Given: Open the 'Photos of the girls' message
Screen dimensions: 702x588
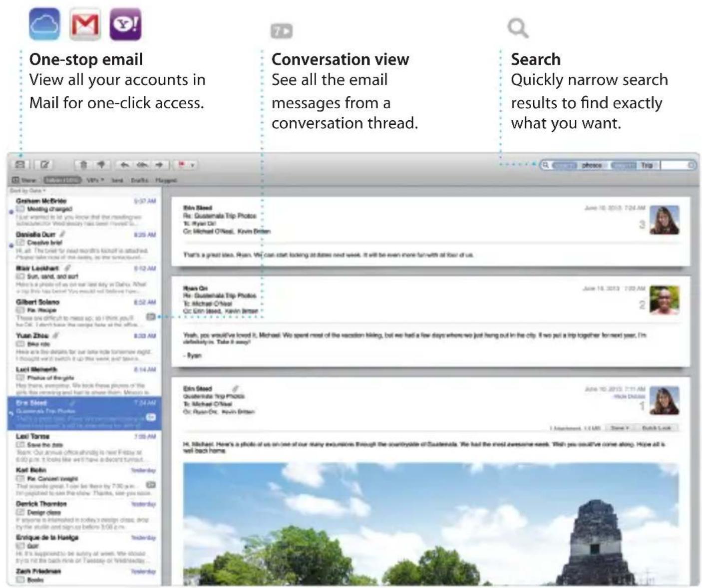Looking at the screenshot, I should (x=84, y=381).
